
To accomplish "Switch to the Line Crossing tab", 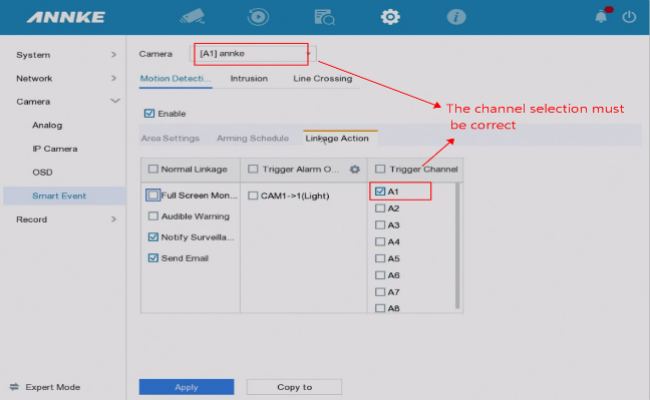I will pos(322,77).
